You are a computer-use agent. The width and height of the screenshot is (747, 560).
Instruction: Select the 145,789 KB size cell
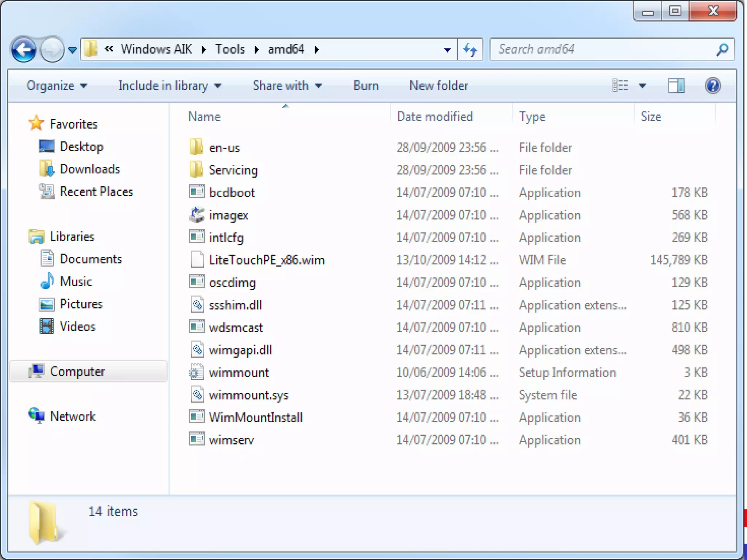[679, 260]
